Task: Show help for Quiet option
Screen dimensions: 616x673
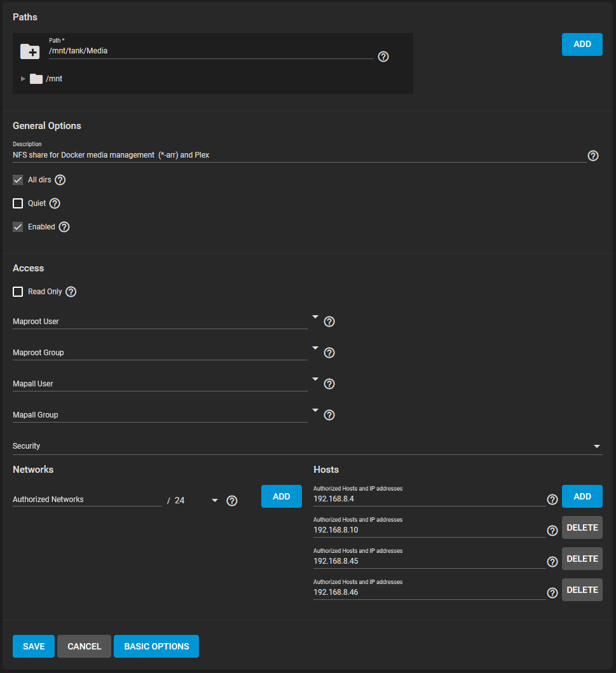Action: tap(55, 203)
